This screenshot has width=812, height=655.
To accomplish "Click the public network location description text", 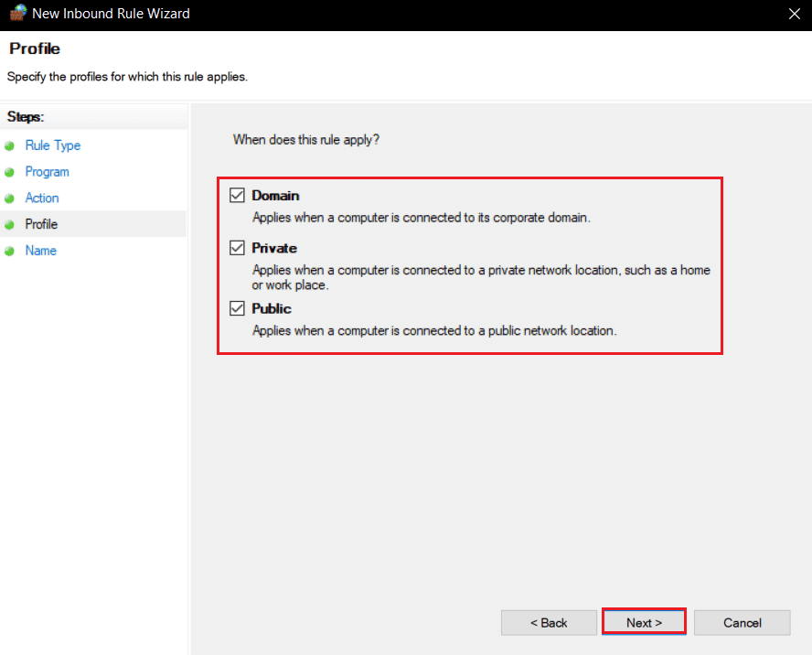I will coord(434,330).
